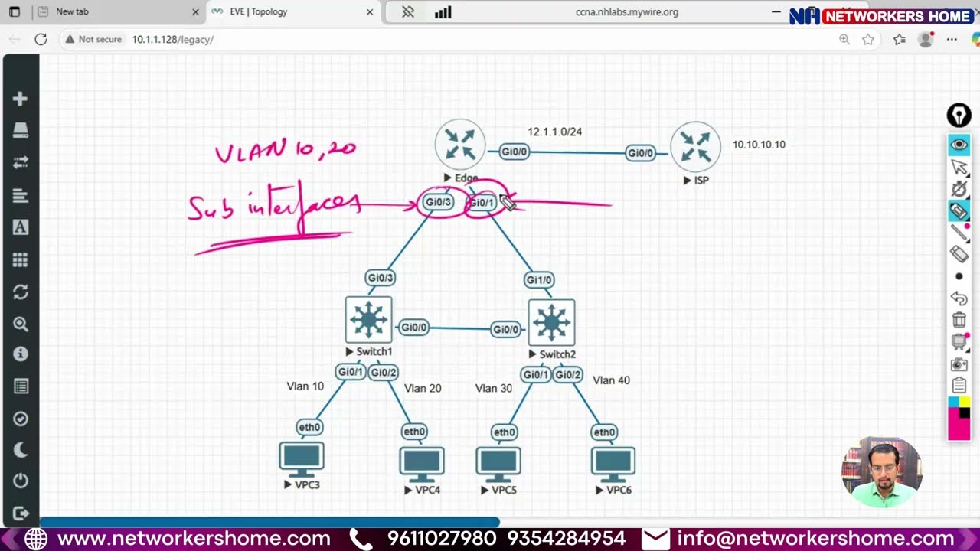Click the ISP router node
The width and height of the screenshot is (980, 551).
[695, 148]
